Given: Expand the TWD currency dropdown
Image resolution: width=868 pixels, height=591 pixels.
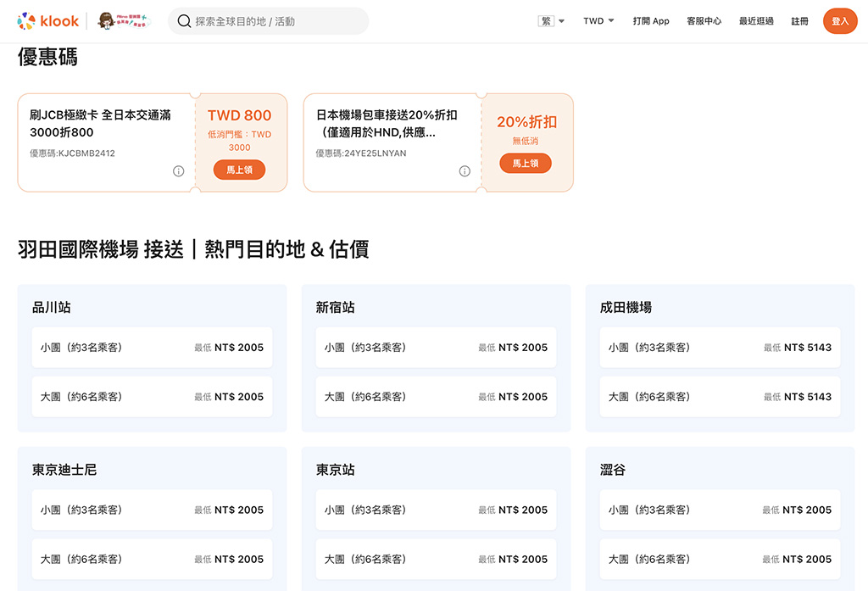Looking at the screenshot, I should 598,21.
